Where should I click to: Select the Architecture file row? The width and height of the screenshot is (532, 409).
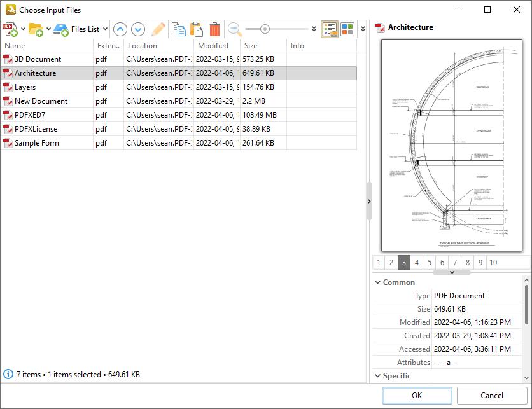click(179, 73)
